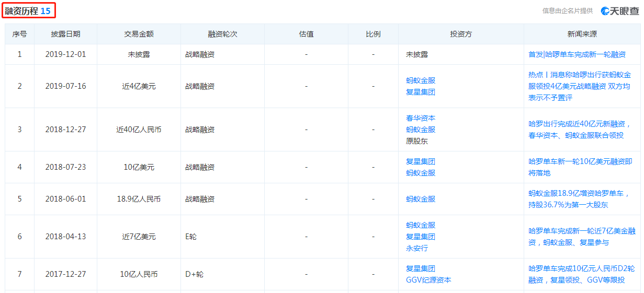Open news link 哈罗单车新一轮10亿美元融资即将落地
Screen dimensions: 644x293
pyautogui.click(x=580, y=167)
